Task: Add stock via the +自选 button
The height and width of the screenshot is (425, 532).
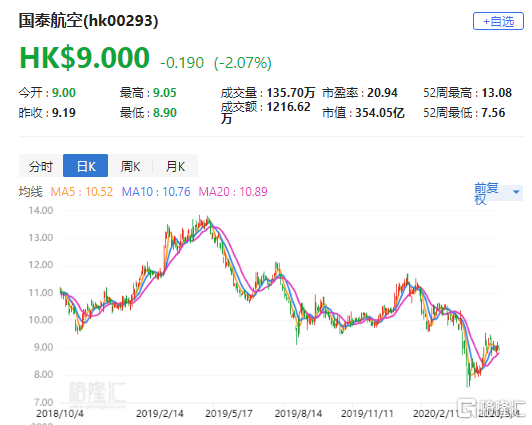Action: pos(498,21)
